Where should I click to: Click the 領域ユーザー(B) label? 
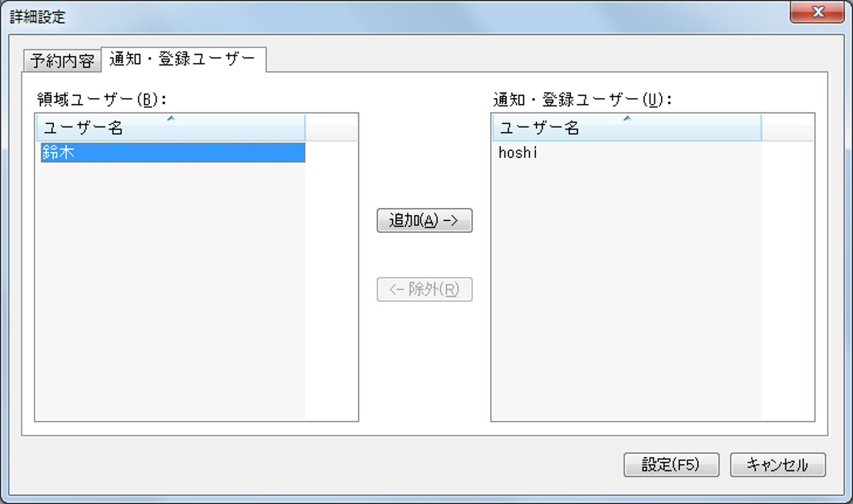[102, 100]
